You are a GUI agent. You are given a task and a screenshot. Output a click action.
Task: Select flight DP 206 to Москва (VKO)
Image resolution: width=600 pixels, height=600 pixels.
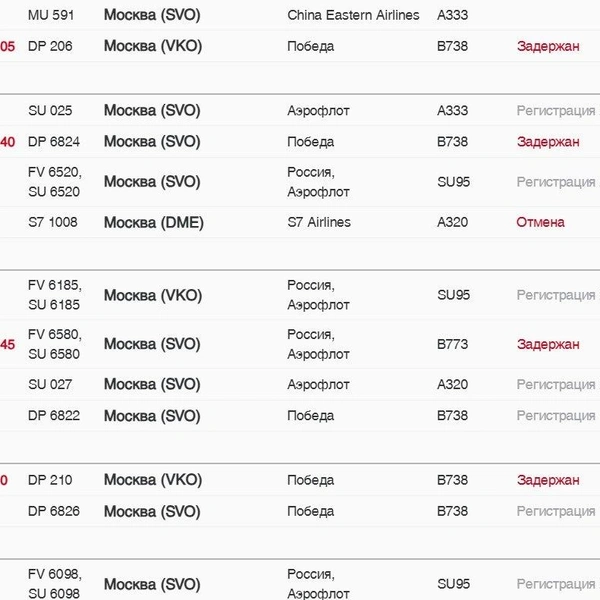coord(300,46)
